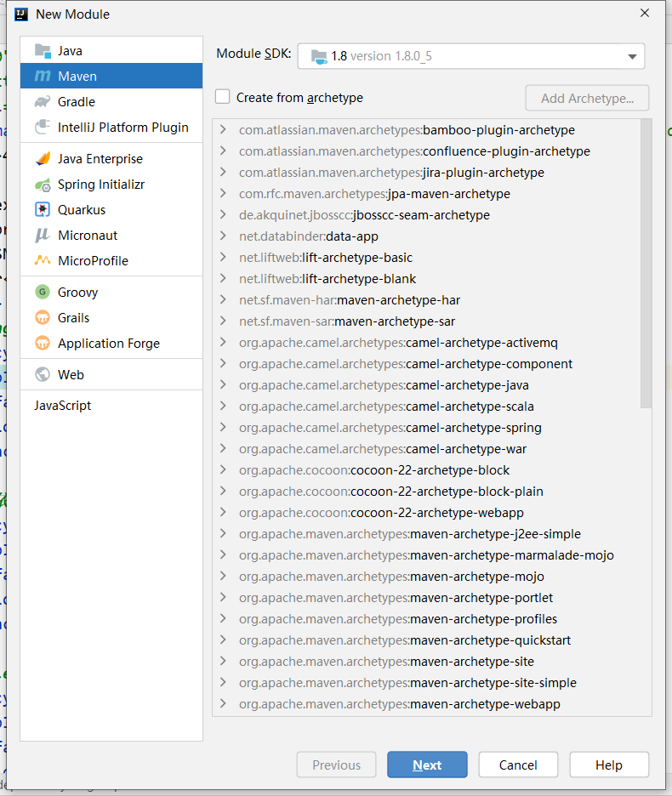Viewport: 672px width, 796px height.
Task: Click the Previous button
Action: 336,765
